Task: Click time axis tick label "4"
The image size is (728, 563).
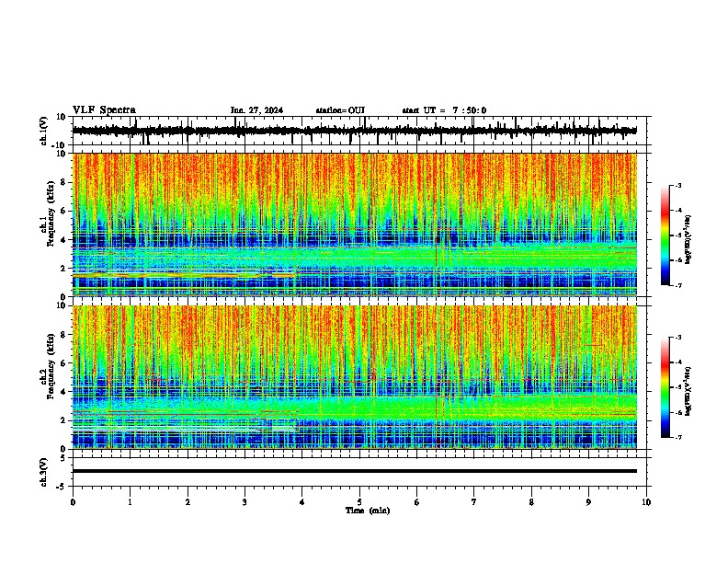Action: (302, 502)
